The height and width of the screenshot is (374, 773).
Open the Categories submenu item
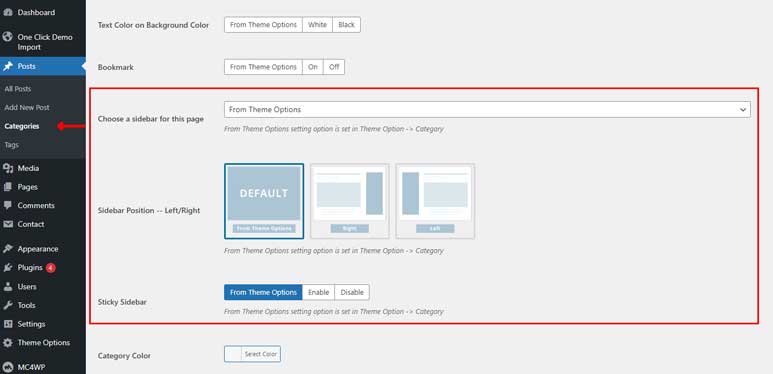pyautogui.click(x=22, y=126)
